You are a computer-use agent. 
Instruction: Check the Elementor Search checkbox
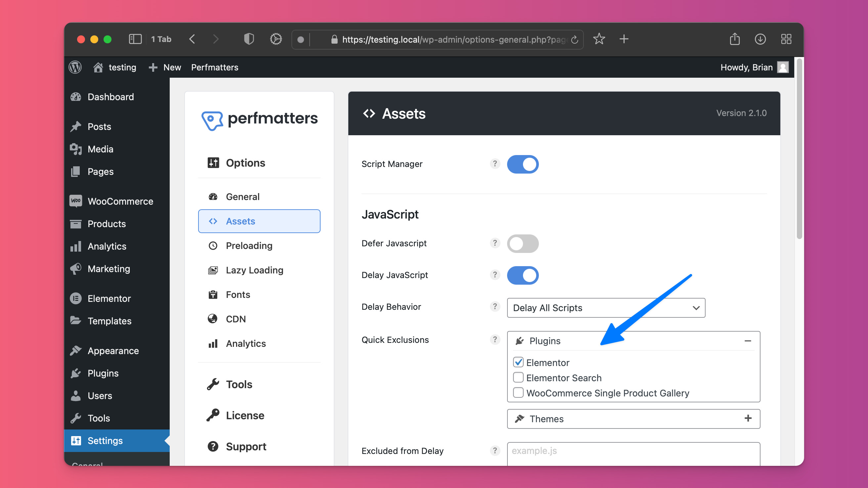518,378
